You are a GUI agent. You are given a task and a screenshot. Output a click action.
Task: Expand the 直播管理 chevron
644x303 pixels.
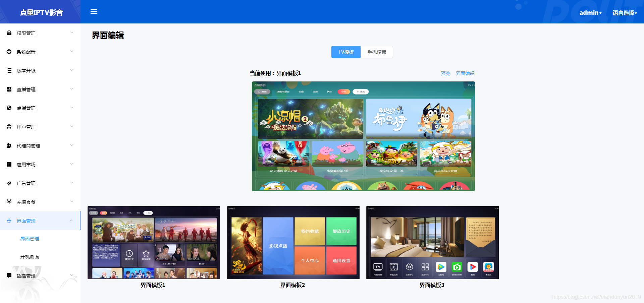(71, 89)
